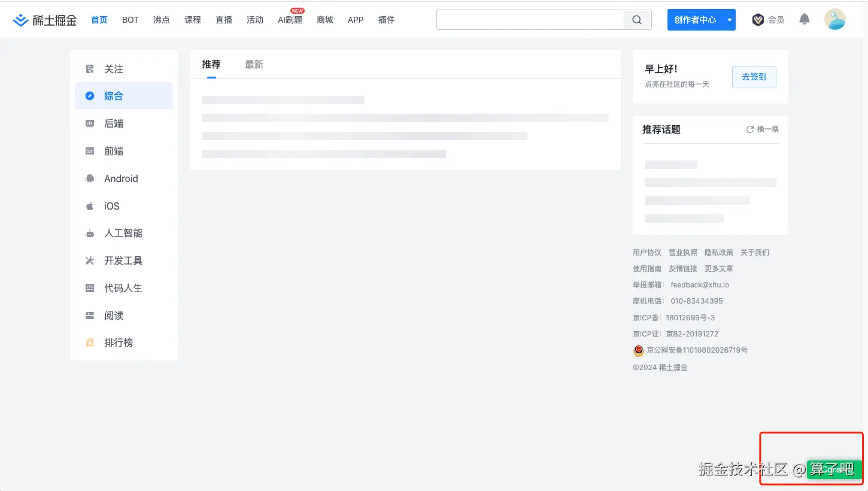Image resolution: width=868 pixels, height=491 pixels.
Task: Click the 后端 sidebar icon
Action: (x=90, y=123)
